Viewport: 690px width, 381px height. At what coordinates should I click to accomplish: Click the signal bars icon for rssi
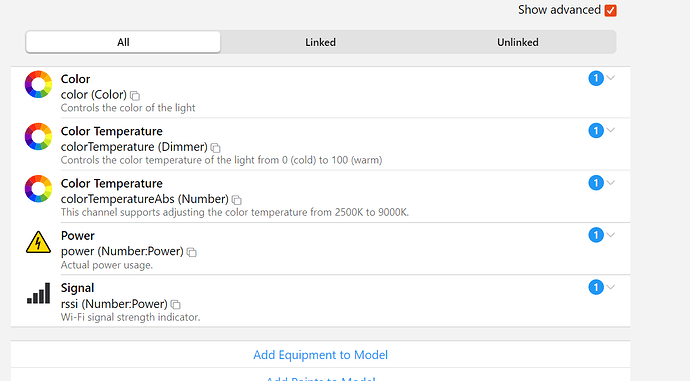[38, 293]
